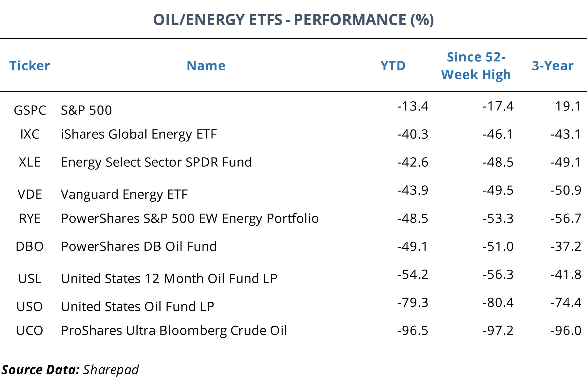Click the table title Oil/Energy ETFs Performance
This screenshot has width=588, height=380.
(x=293, y=20)
